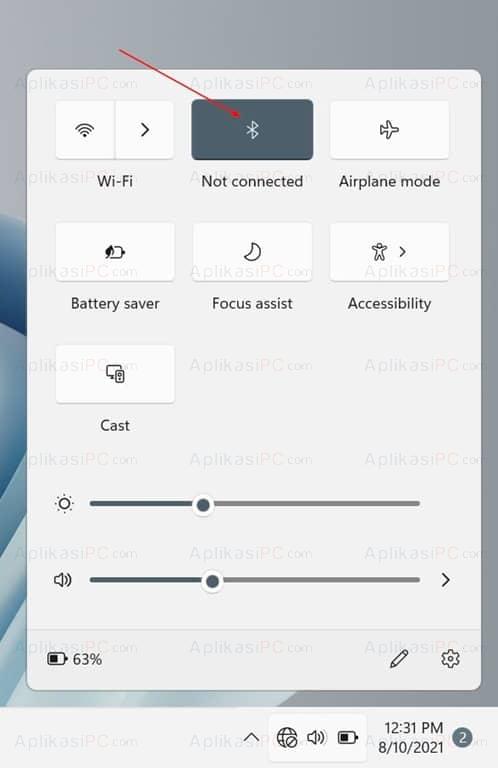498x768 pixels.
Task: Enable Focus assist moon tile
Action: tap(252, 252)
